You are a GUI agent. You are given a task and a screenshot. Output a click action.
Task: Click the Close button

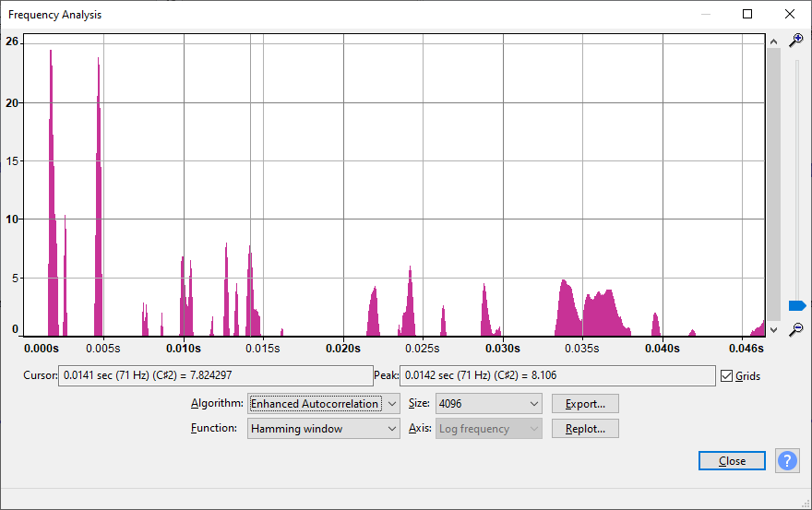pos(732,461)
